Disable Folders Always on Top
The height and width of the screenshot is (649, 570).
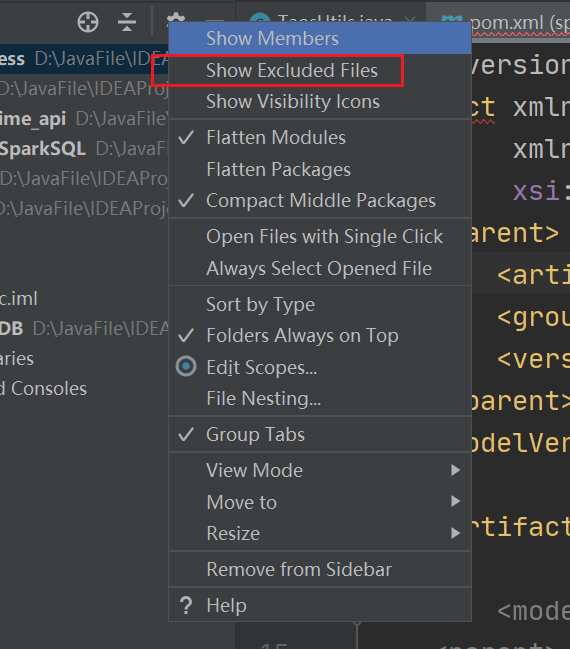(x=320, y=336)
